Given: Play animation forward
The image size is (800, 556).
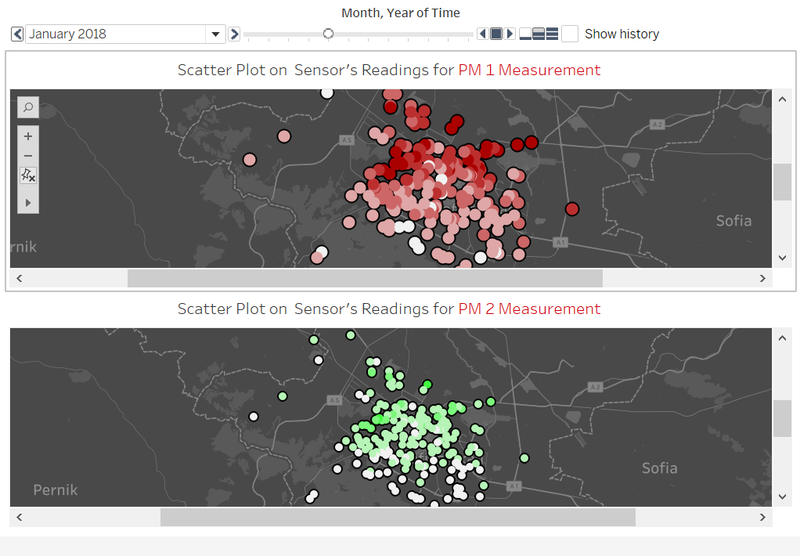Looking at the screenshot, I should point(509,34).
